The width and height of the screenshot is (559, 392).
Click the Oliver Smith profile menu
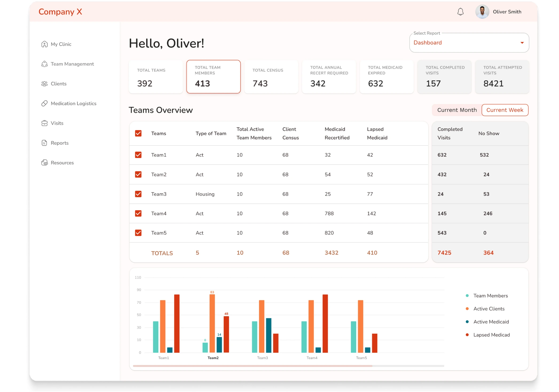[499, 11]
